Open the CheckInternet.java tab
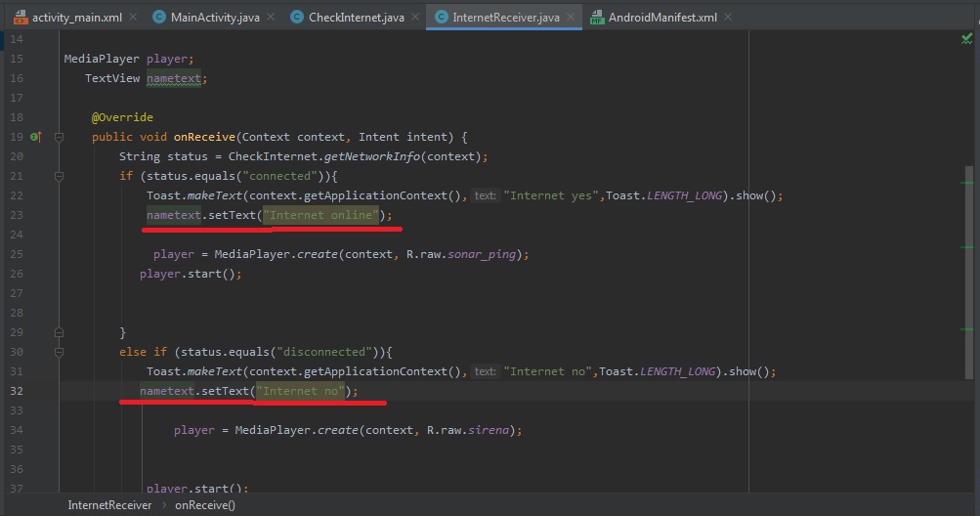Image resolution: width=980 pixels, height=516 pixels. point(357,18)
